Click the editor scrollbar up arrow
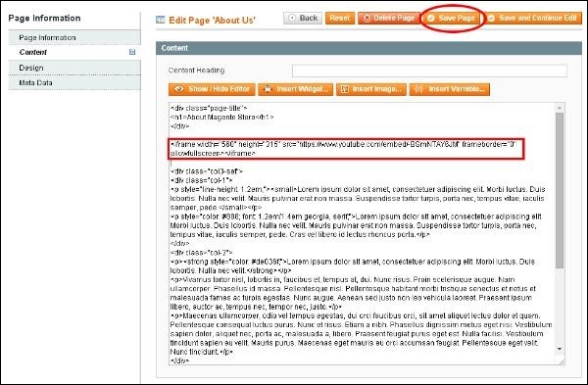The width and height of the screenshot is (588, 385). (x=560, y=108)
